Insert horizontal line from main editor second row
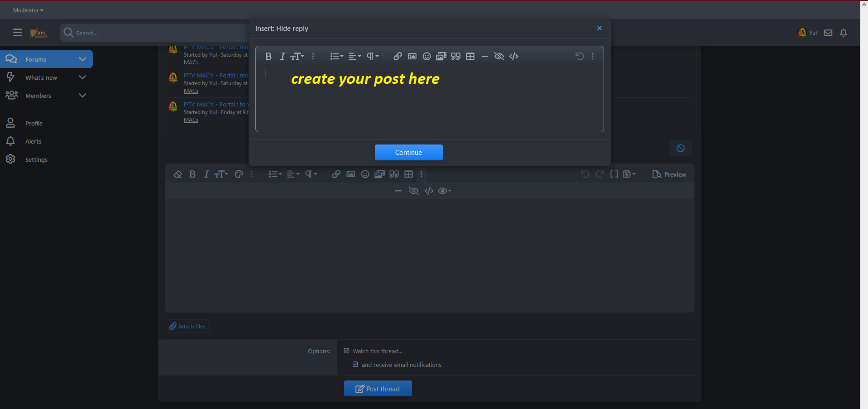The height and width of the screenshot is (409, 868). pyautogui.click(x=398, y=191)
